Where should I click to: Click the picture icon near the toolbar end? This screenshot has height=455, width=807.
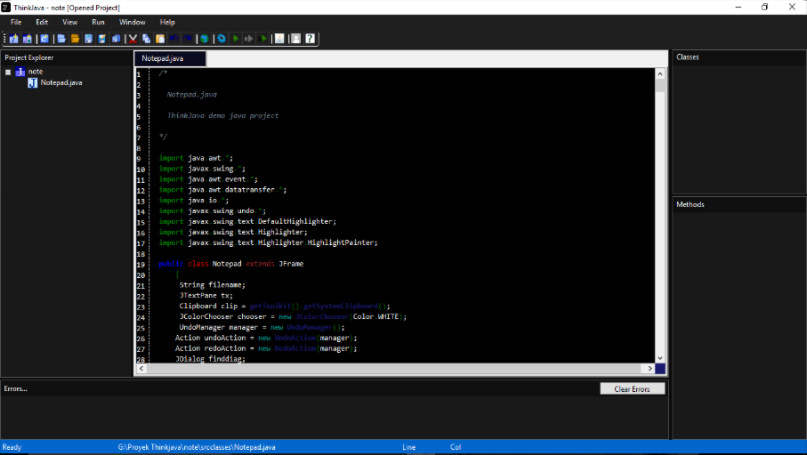tap(279, 39)
